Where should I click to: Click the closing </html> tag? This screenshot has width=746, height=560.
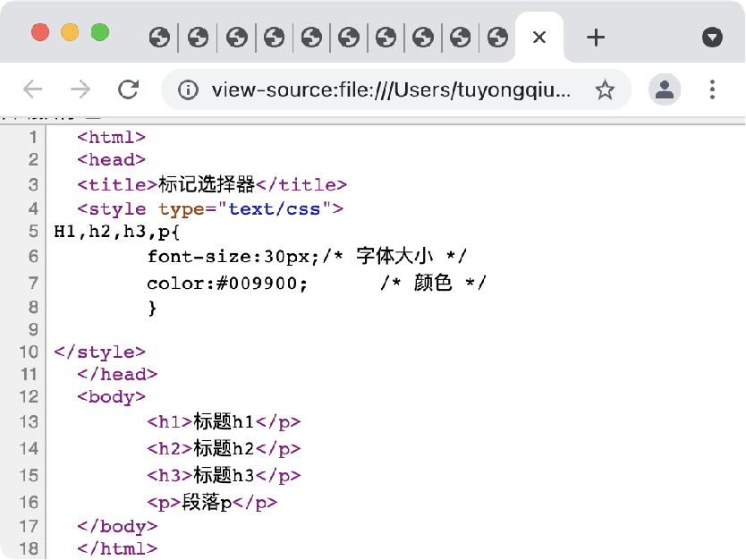(117, 548)
